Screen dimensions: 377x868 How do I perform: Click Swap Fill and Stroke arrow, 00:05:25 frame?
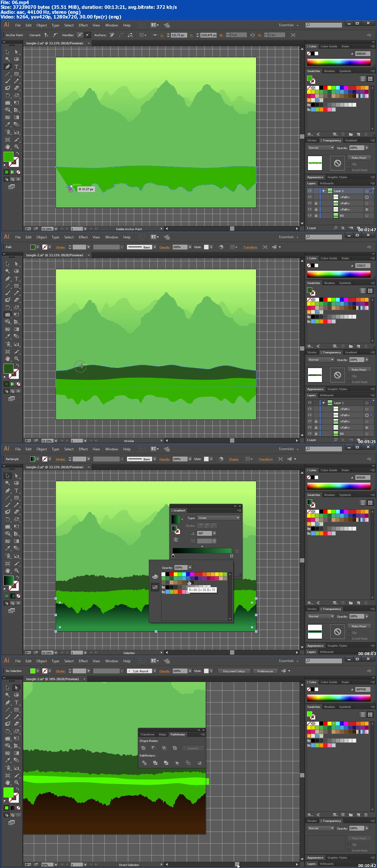click(18, 365)
